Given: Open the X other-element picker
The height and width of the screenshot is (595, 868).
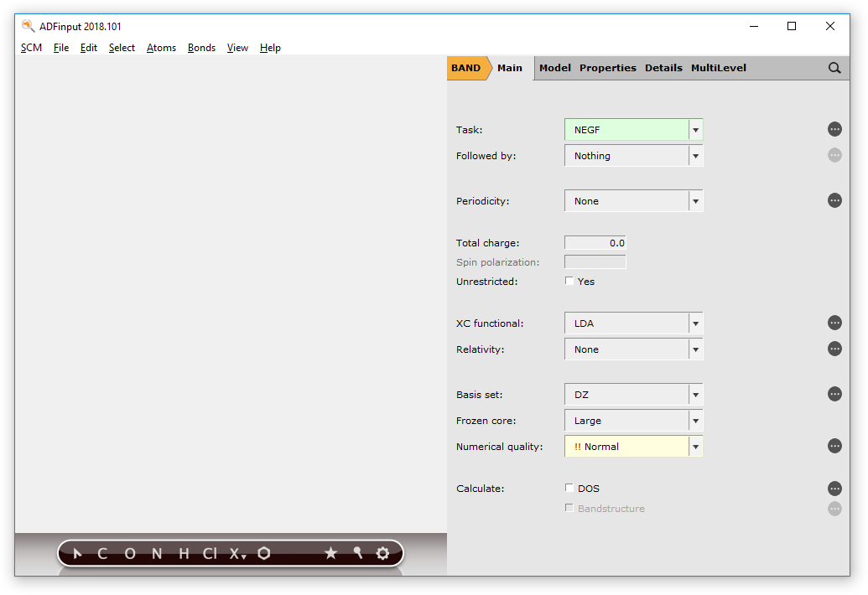Looking at the screenshot, I should 237,554.
